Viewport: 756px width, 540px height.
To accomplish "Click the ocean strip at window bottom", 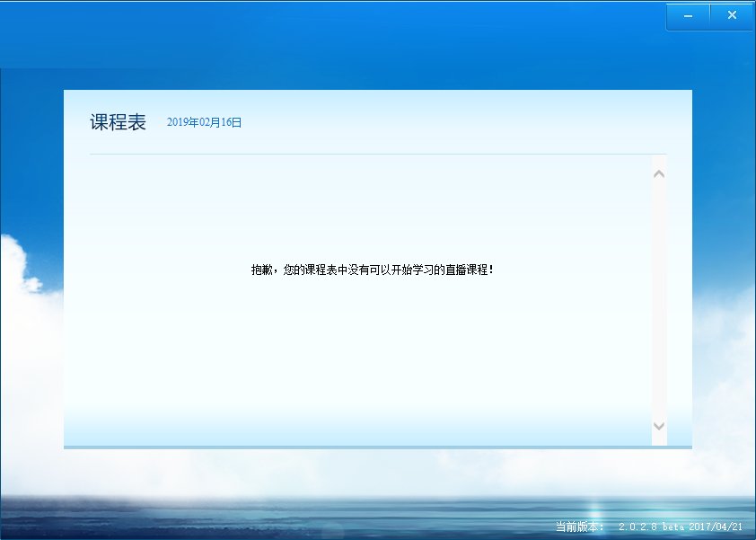I will point(378,517).
